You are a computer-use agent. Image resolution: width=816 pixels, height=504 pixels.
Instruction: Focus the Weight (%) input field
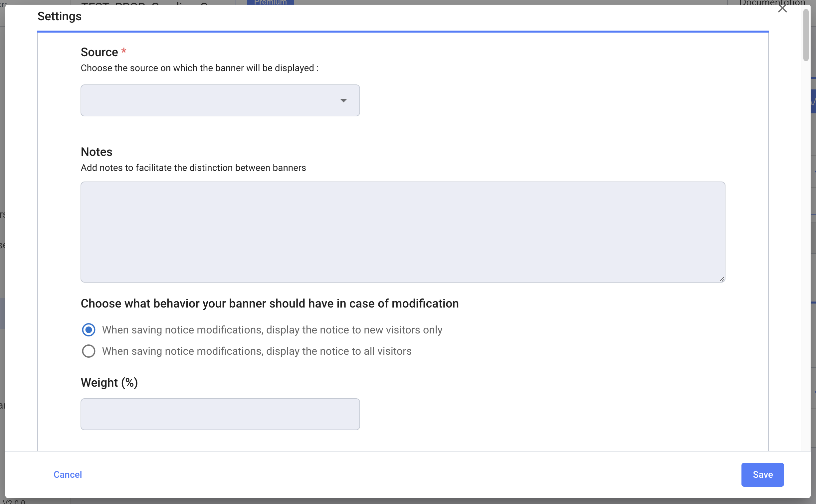point(220,414)
